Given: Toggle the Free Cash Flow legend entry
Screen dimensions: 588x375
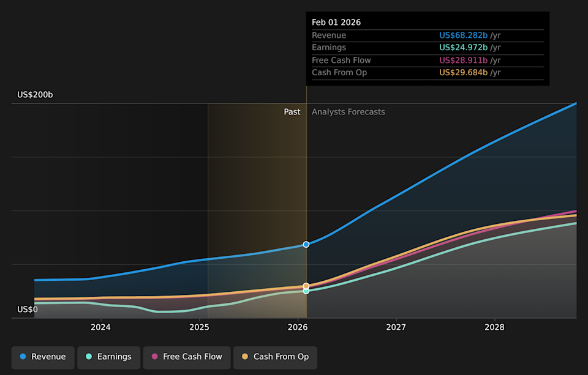Looking at the screenshot, I should (x=187, y=357).
